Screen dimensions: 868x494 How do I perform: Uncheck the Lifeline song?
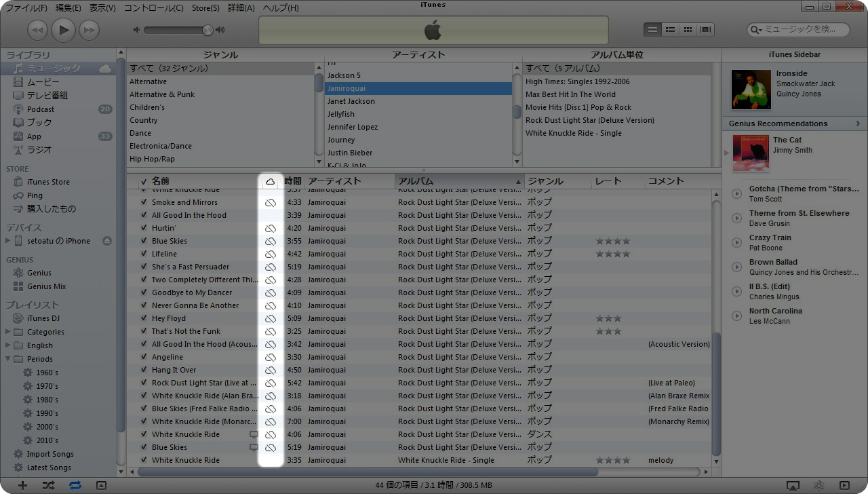pos(144,254)
